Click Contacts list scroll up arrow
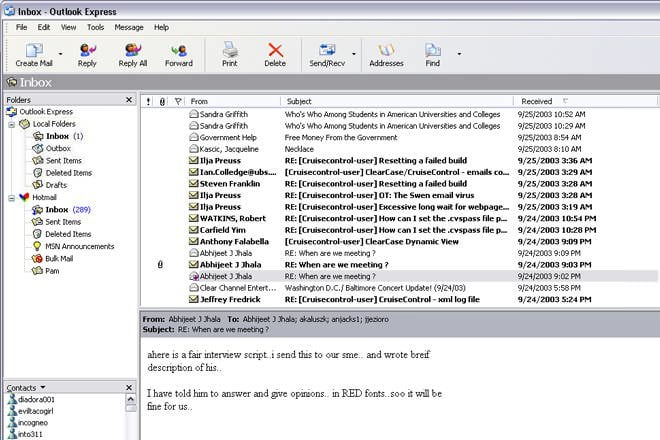This screenshot has width=660, height=440. 131,399
